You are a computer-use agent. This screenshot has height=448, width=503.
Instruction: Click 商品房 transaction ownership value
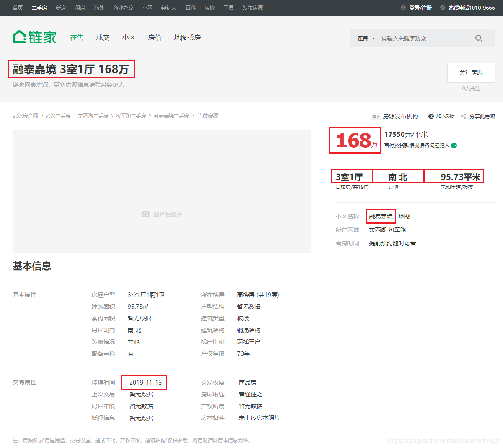247,383
